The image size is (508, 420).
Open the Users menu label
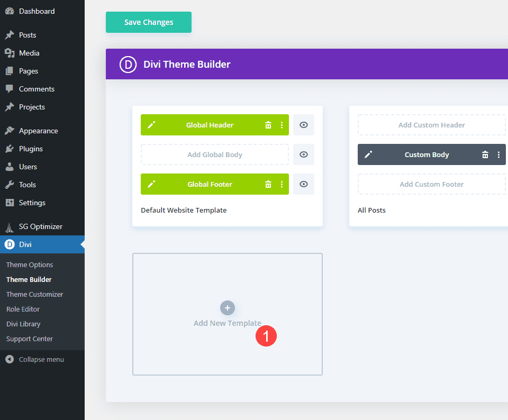coord(28,167)
